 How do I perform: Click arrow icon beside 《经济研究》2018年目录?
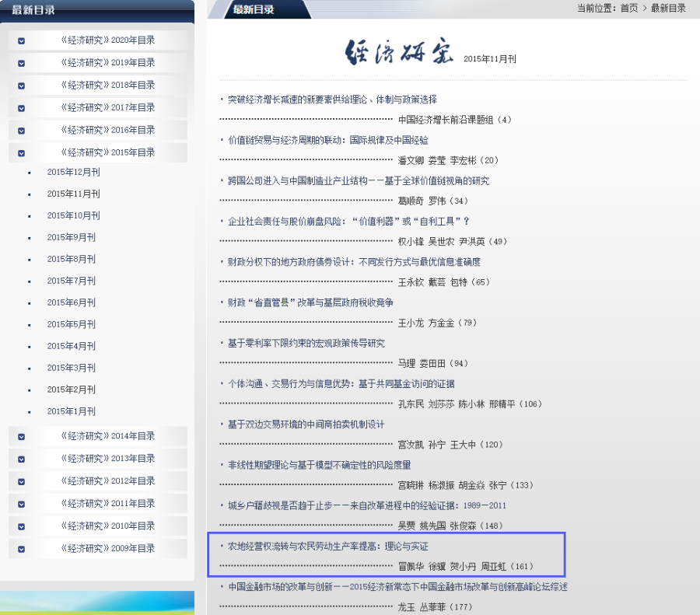pos(21,86)
